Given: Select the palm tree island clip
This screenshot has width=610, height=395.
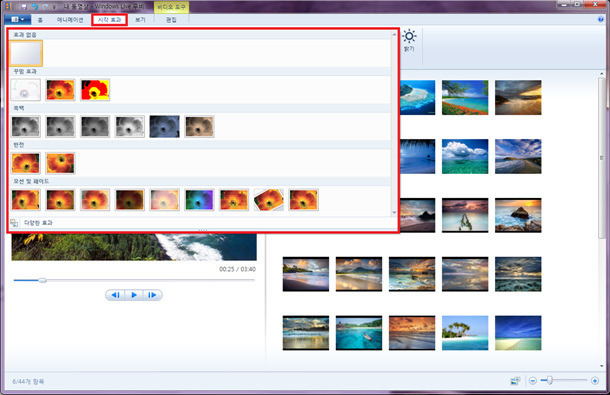Looking at the screenshot, I should [465, 333].
